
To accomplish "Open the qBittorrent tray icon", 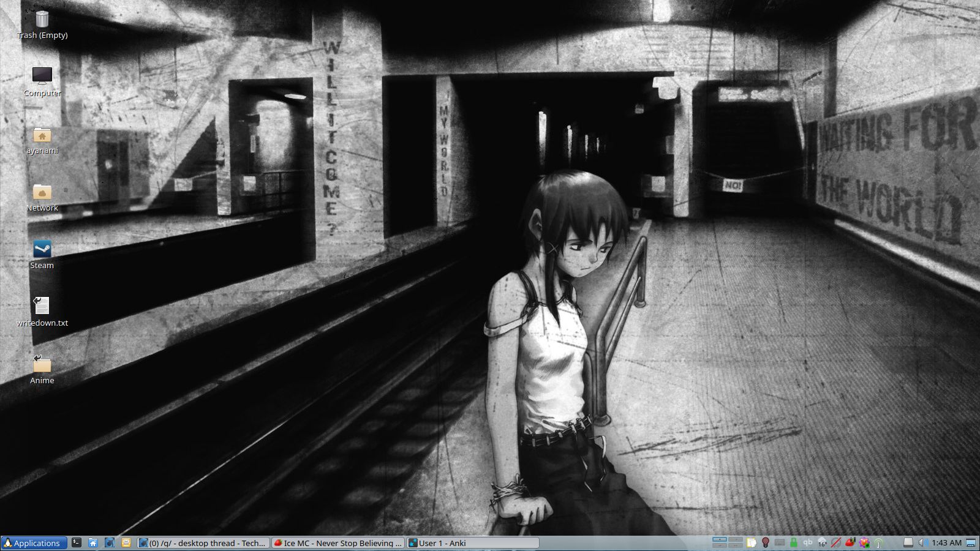I will tap(808, 542).
